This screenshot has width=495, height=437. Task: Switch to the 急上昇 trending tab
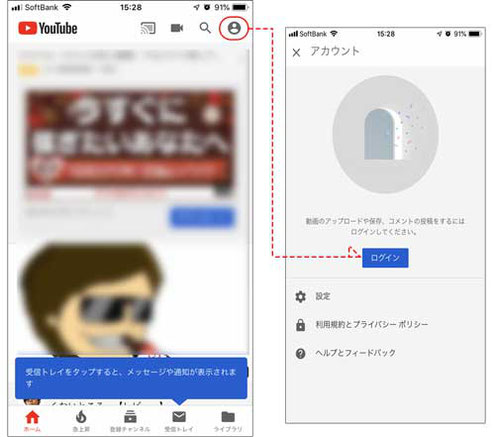coord(81,421)
